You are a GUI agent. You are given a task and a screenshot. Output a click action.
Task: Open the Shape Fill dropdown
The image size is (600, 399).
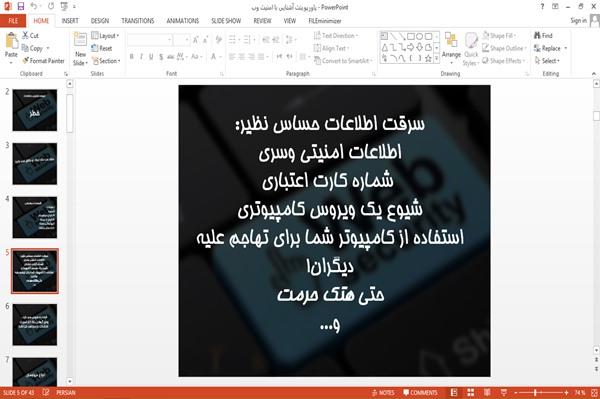(x=499, y=36)
